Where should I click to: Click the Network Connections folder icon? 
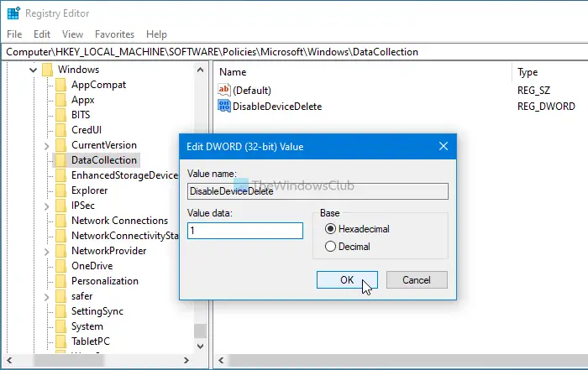click(x=60, y=221)
